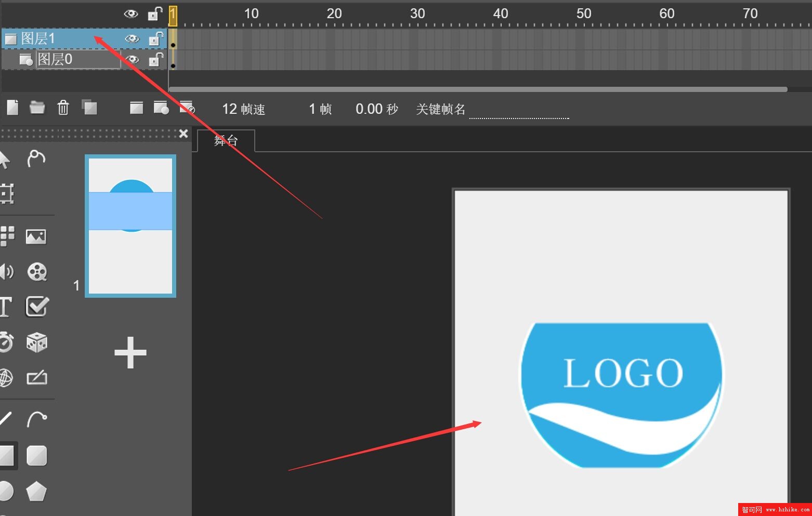Pick the polygon pentagon shape tool
812x516 pixels.
pos(36,491)
